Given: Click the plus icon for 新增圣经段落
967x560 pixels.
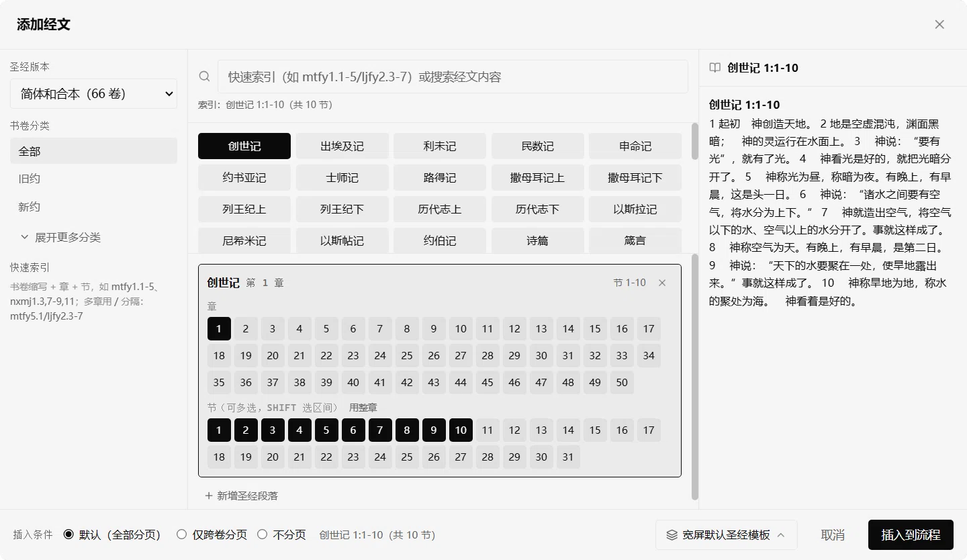Looking at the screenshot, I should (209, 496).
